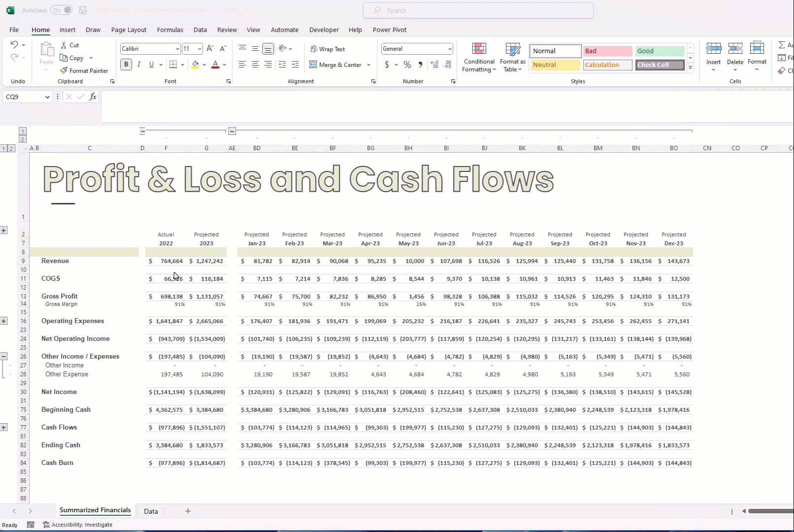Toggle underline formatting
This screenshot has width=794, height=532.
[x=152, y=65]
